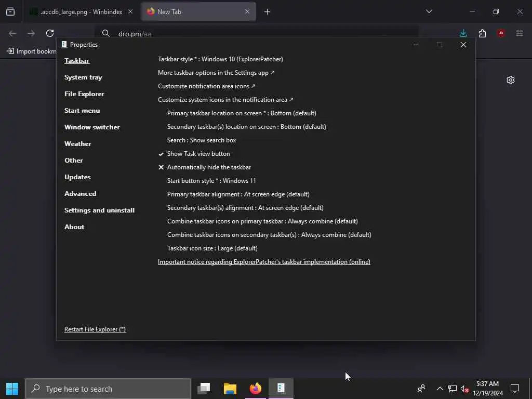The image size is (532, 399).
Task: Switch to the New Tab browser tab
Action: click(x=198, y=12)
